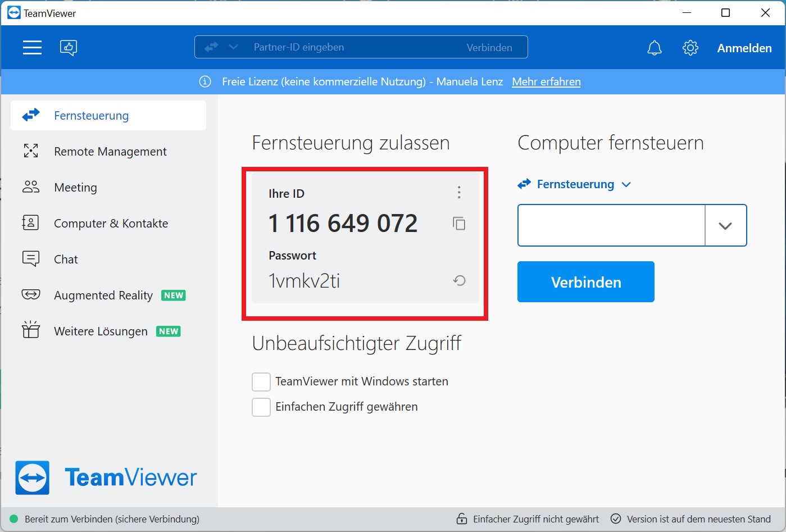Check Einfachen Zugriff gewähren
Image resolution: width=786 pixels, height=532 pixels.
click(261, 407)
